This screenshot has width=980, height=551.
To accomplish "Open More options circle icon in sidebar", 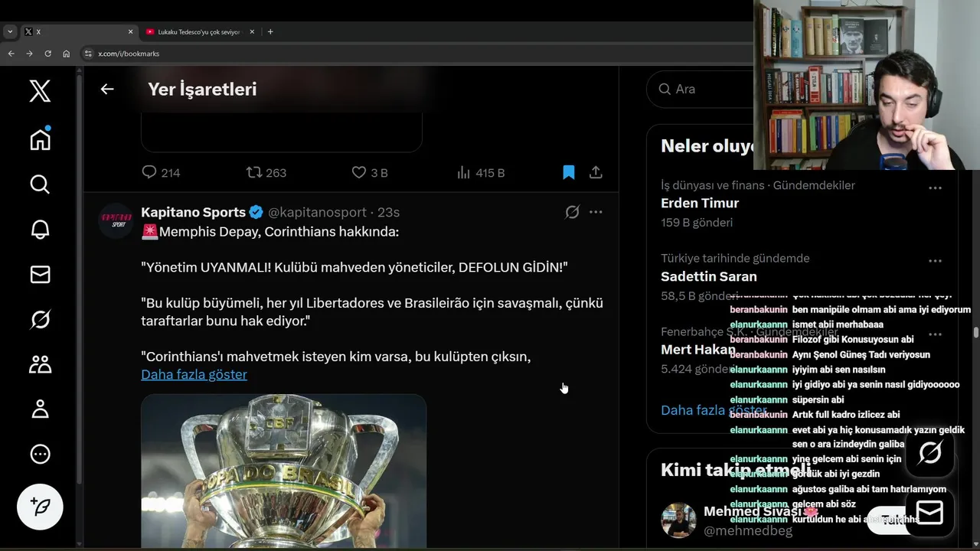I will pyautogui.click(x=40, y=454).
